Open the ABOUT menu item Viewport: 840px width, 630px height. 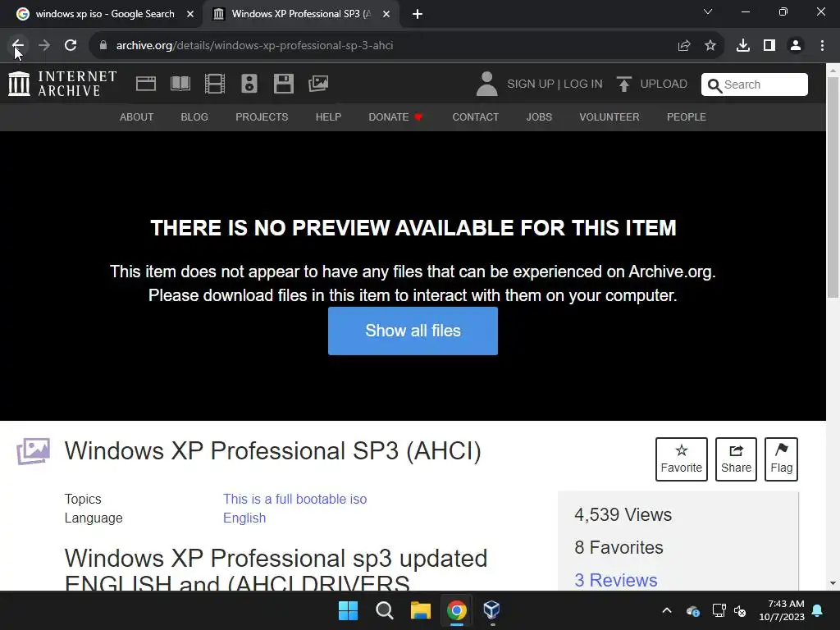click(137, 116)
